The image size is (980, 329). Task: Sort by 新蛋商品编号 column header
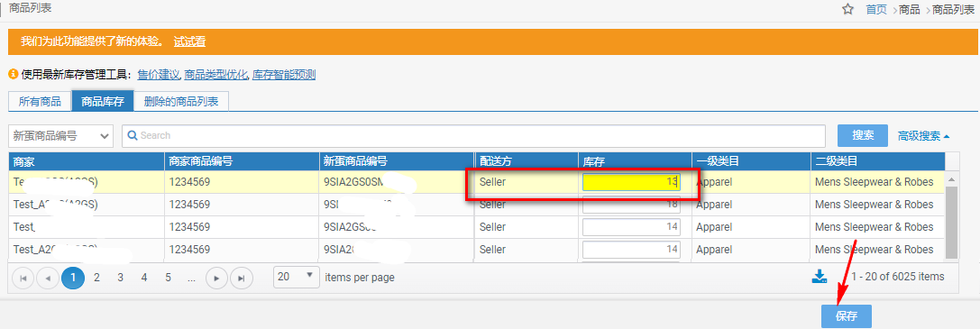pyautogui.click(x=397, y=161)
